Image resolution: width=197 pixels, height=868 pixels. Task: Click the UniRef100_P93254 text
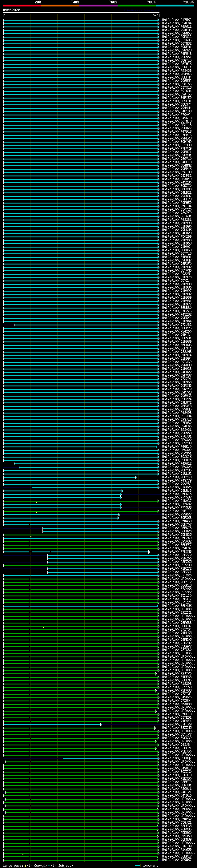click(x=177, y=274)
